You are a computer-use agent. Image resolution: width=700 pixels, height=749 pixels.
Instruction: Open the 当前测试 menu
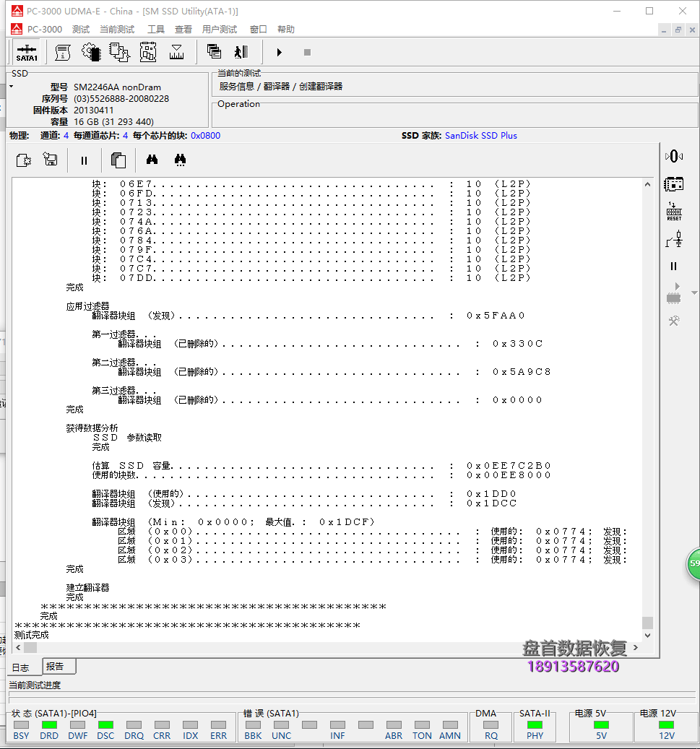click(117, 29)
